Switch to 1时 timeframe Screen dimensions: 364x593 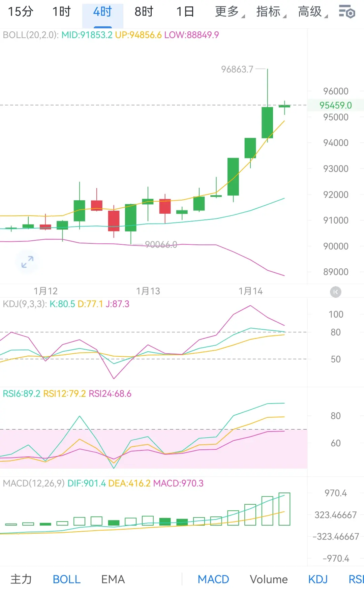(x=62, y=12)
